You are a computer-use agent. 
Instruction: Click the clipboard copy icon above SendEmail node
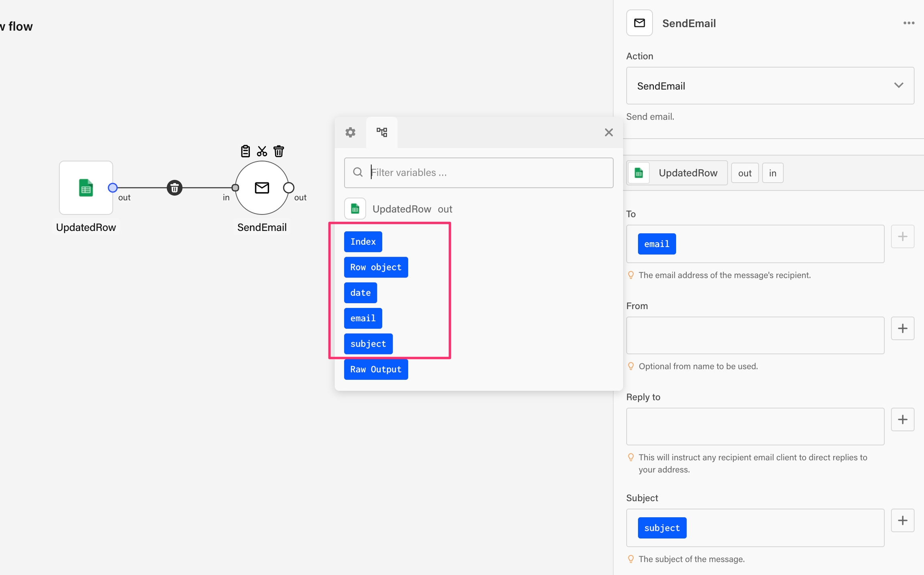pos(245,151)
